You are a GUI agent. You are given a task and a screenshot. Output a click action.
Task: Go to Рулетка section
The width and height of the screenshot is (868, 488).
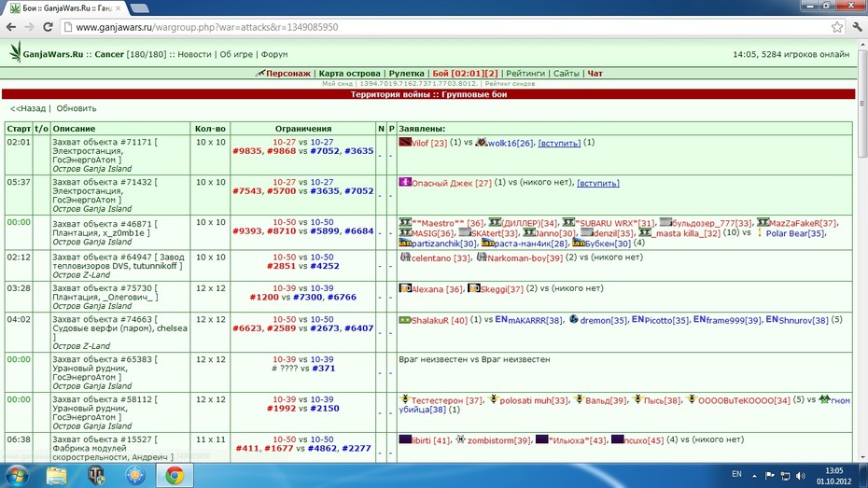click(x=406, y=73)
